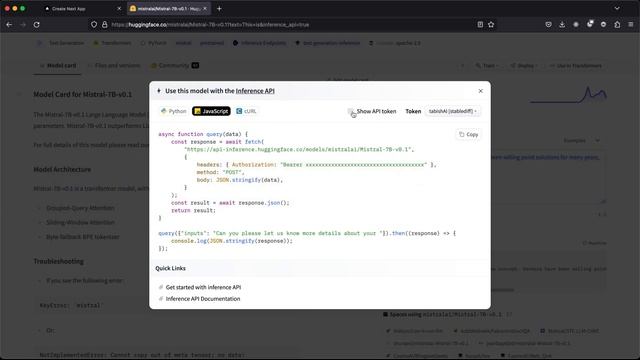640x360 pixels.
Task: Open Get started with Inference API link
Action: (x=203, y=287)
